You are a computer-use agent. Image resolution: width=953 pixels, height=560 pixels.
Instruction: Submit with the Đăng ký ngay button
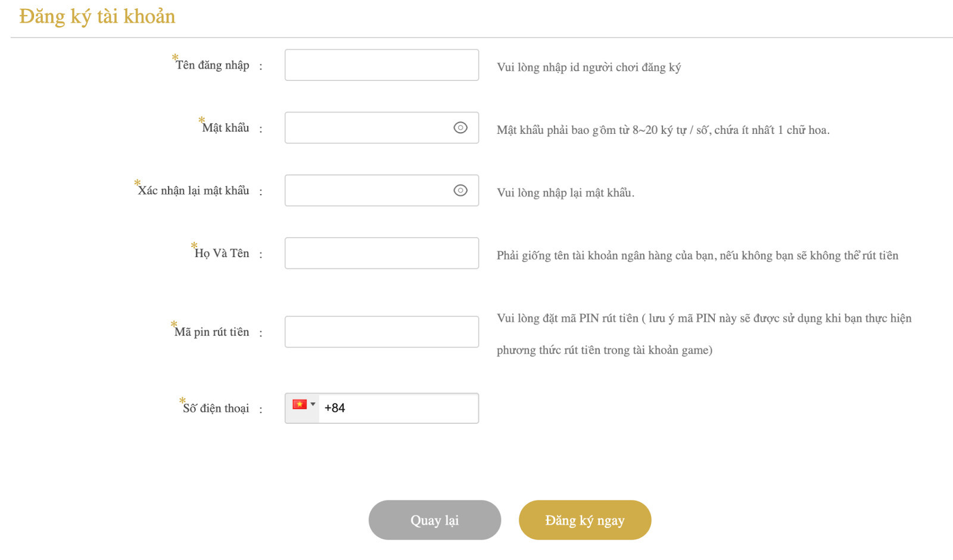(x=584, y=520)
